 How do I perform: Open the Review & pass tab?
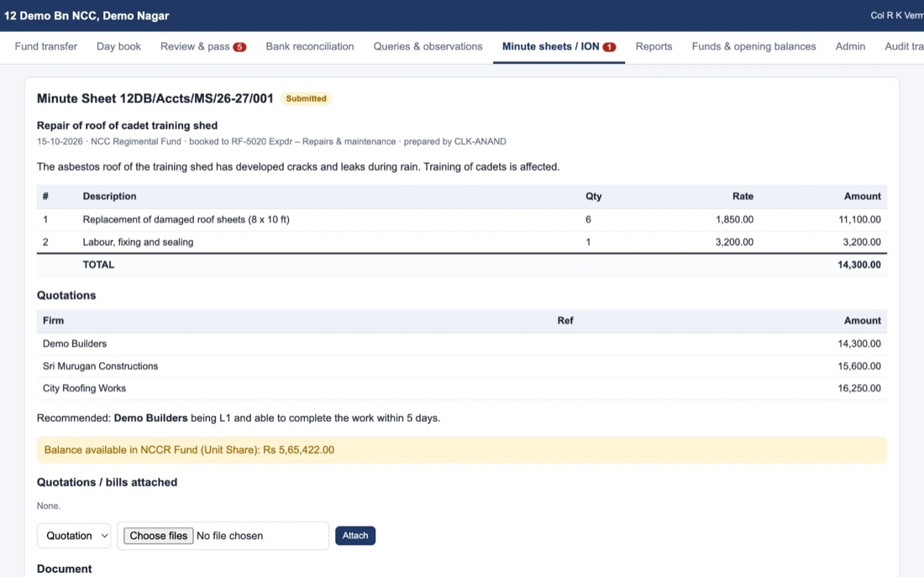click(203, 46)
